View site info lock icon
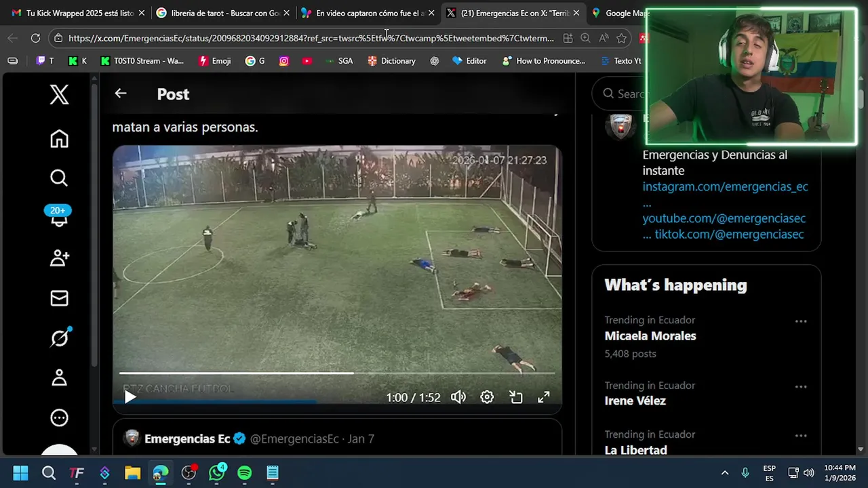This screenshot has height=488, width=868. pos(59,39)
